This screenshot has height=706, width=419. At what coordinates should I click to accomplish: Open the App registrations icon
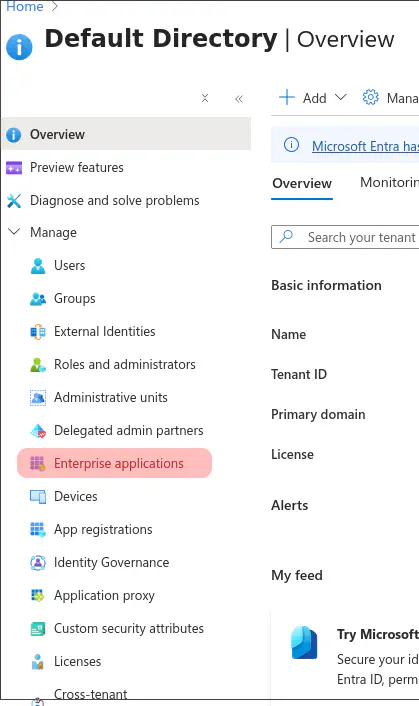coord(38,530)
